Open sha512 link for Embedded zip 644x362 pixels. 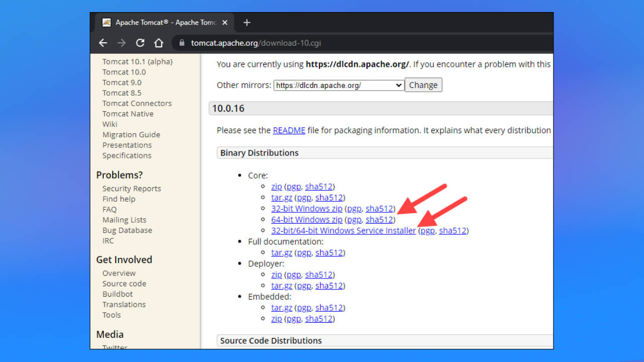pyautogui.click(x=318, y=319)
